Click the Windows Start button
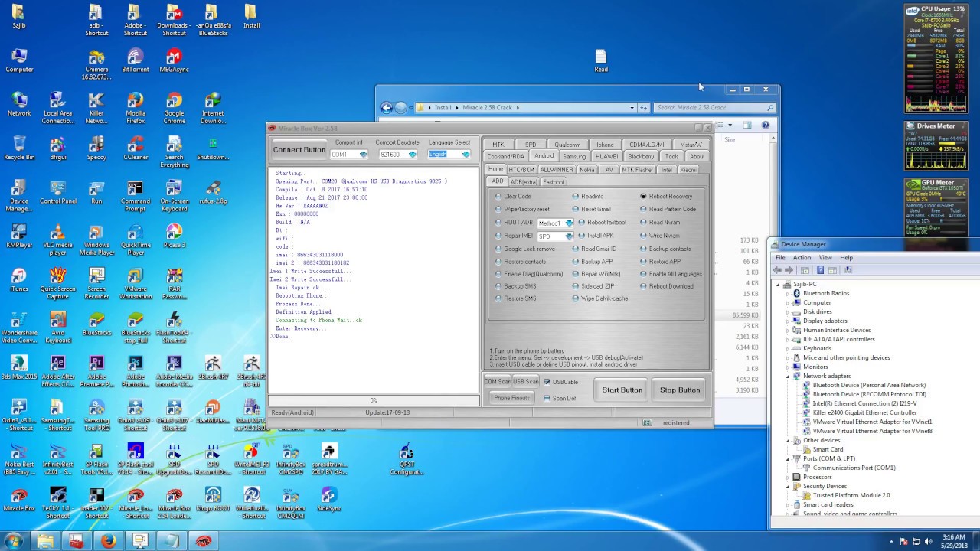The width and height of the screenshot is (980, 551). click(14, 541)
